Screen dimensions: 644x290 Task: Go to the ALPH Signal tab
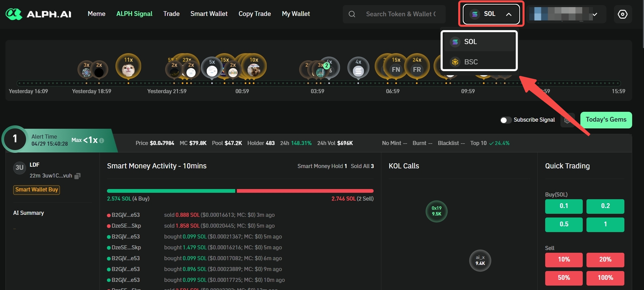(134, 14)
